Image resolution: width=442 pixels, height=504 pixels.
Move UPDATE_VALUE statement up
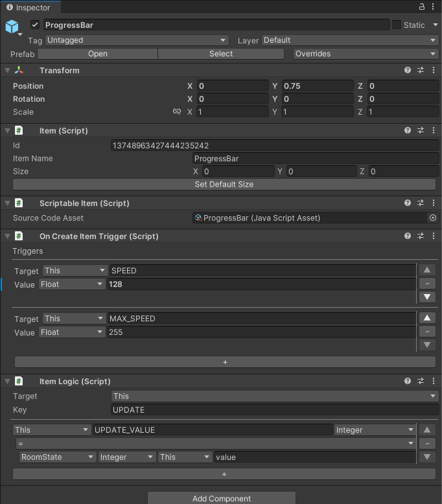427,430
